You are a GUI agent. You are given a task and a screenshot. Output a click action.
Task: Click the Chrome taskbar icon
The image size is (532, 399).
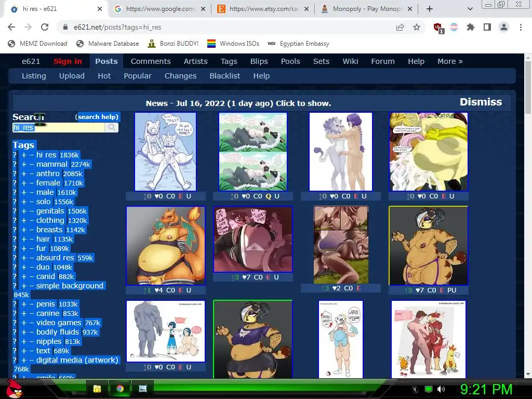tap(120, 389)
